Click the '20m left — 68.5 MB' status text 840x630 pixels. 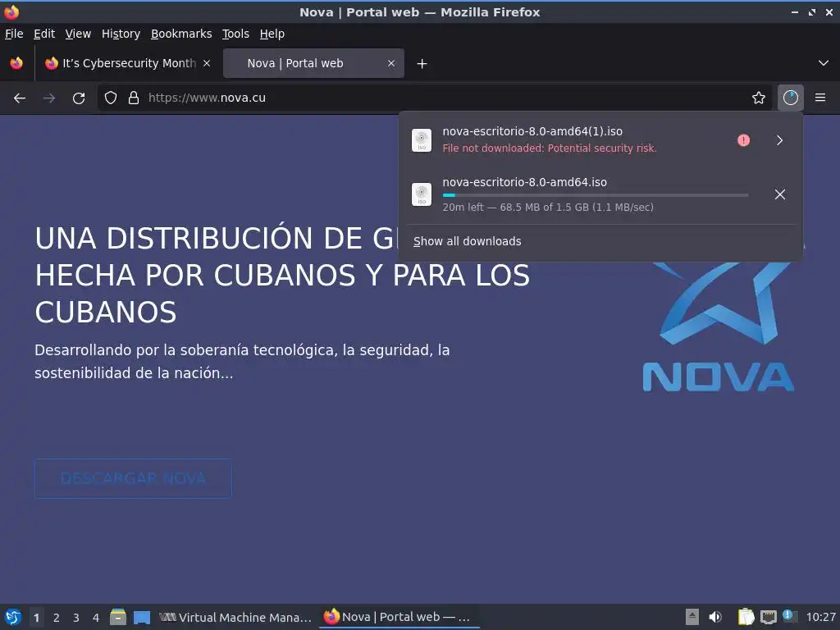tap(548, 208)
